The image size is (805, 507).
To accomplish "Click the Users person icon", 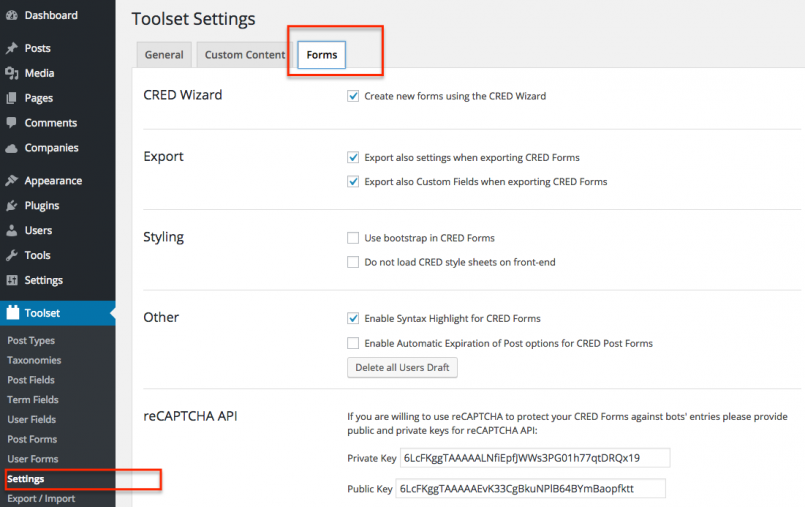I will 12,230.
